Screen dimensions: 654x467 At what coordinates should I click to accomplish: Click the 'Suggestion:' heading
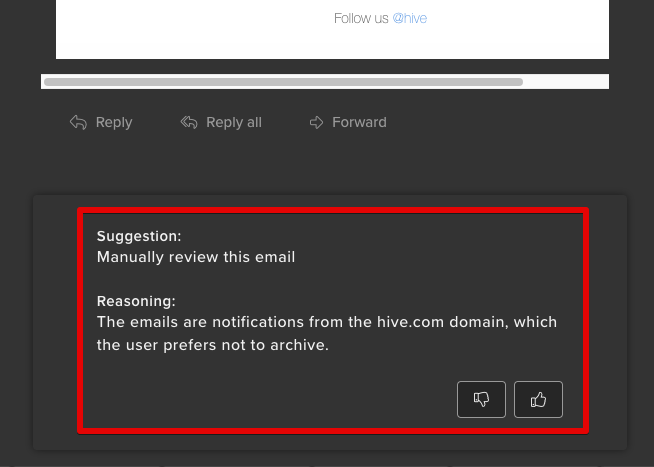coord(139,236)
